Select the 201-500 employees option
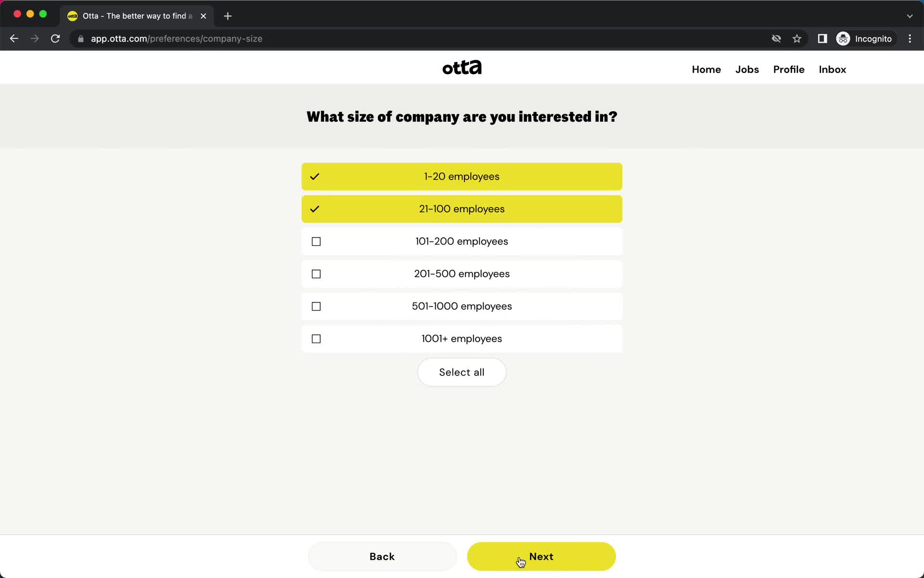 pos(462,274)
